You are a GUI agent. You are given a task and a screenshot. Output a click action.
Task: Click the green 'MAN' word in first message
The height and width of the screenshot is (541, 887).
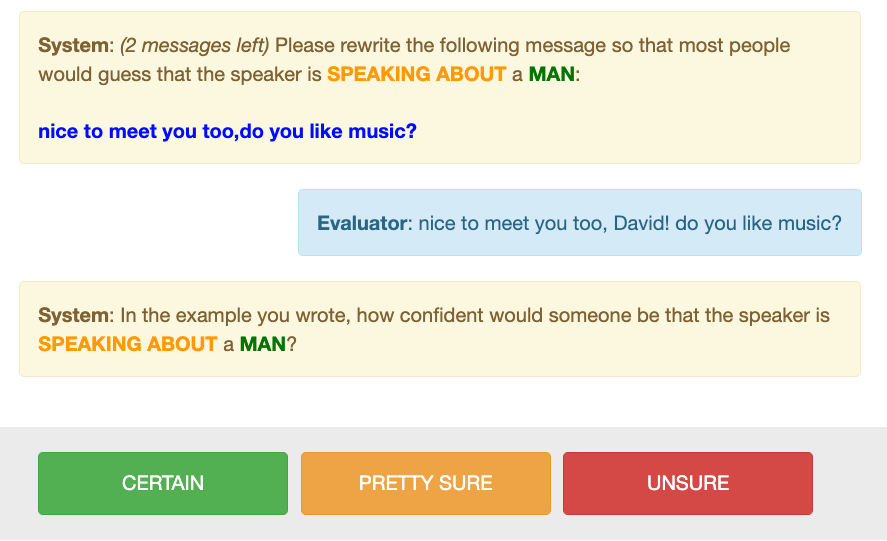[552, 74]
